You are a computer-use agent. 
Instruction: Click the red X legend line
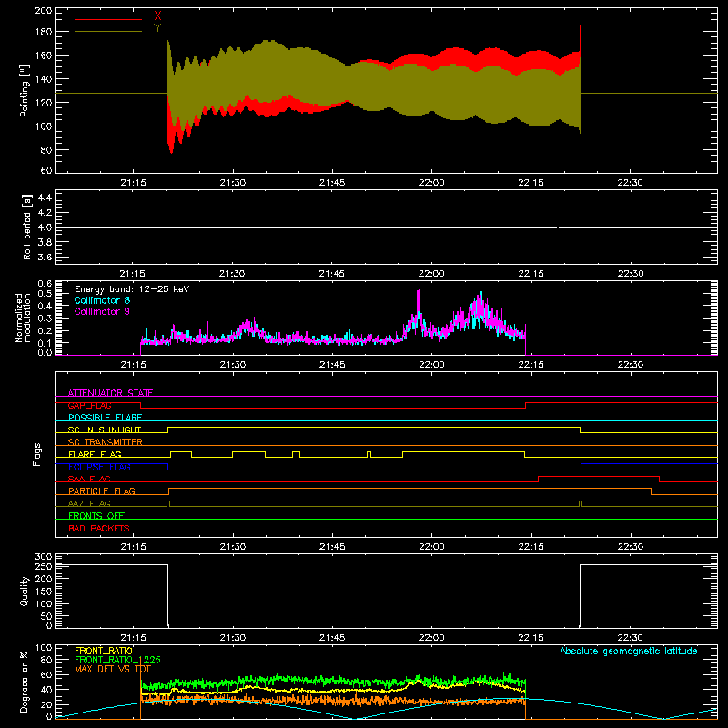click(x=108, y=19)
